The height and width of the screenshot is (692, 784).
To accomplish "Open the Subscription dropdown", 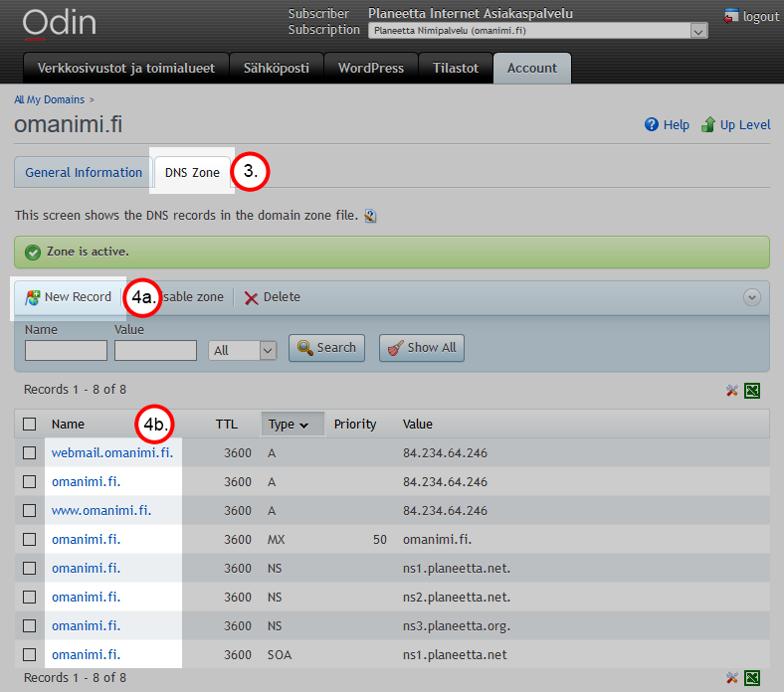I will point(538,31).
